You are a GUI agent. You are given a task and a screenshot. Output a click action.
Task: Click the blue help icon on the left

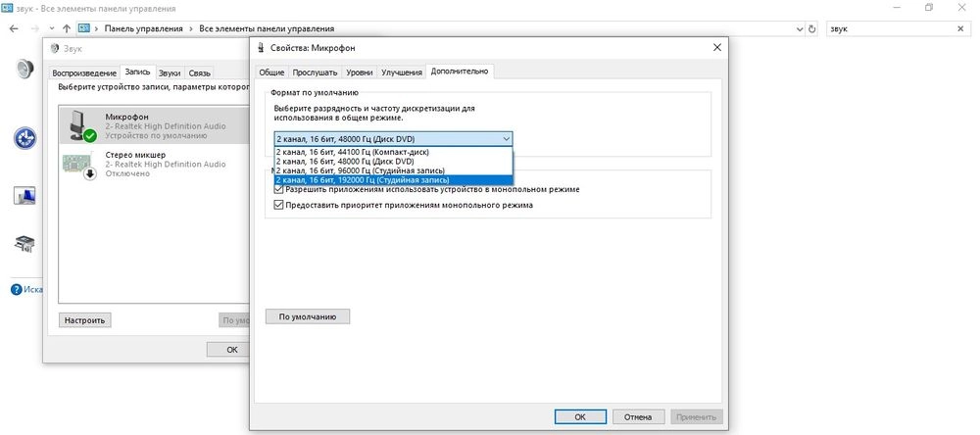point(24,138)
